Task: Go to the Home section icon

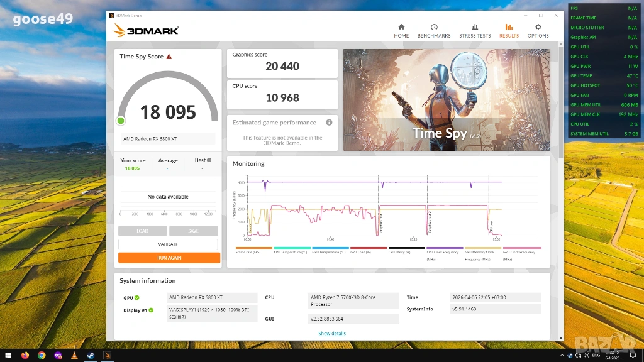Action: pos(401,27)
